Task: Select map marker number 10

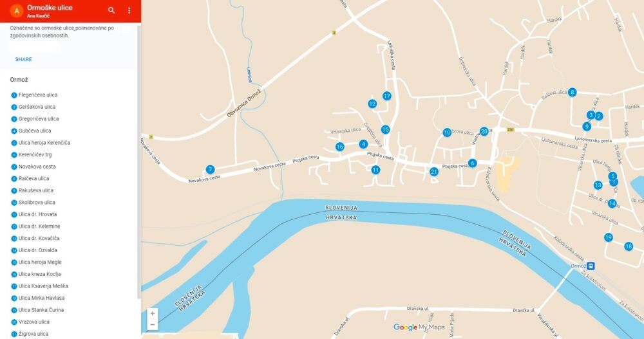Action: (448, 133)
